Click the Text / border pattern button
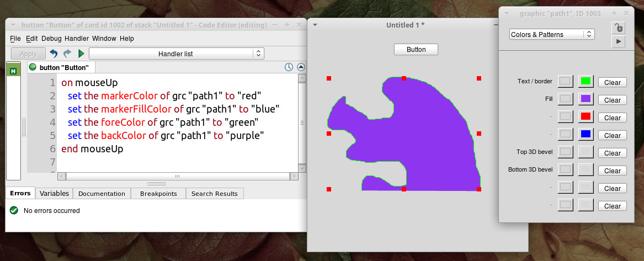This screenshot has height=261, width=644. click(566, 82)
